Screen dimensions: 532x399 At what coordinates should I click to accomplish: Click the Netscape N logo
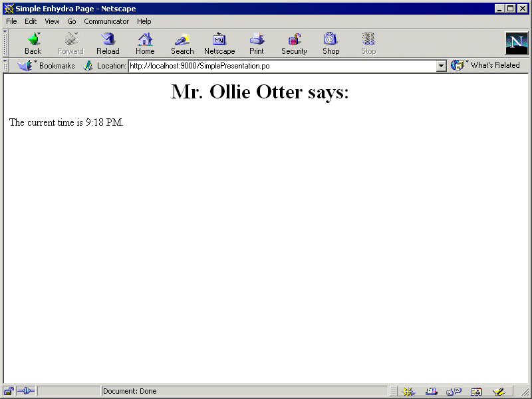[517, 43]
